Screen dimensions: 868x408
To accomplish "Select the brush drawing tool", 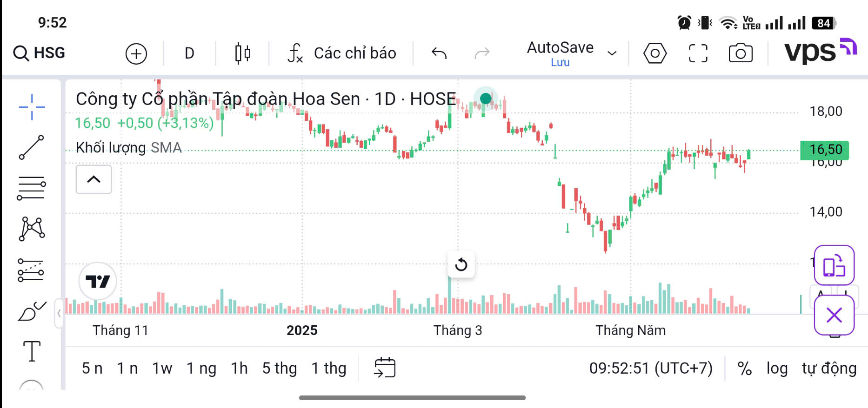I will tap(31, 311).
